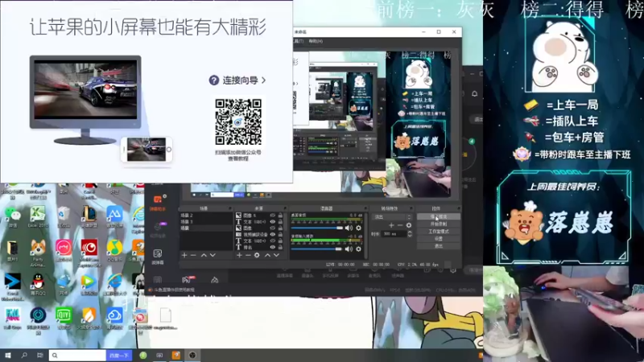Image resolution: width=644 pixels, height=362 pixels.
Task: Remove the selected source with minus icon
Action: (248, 255)
